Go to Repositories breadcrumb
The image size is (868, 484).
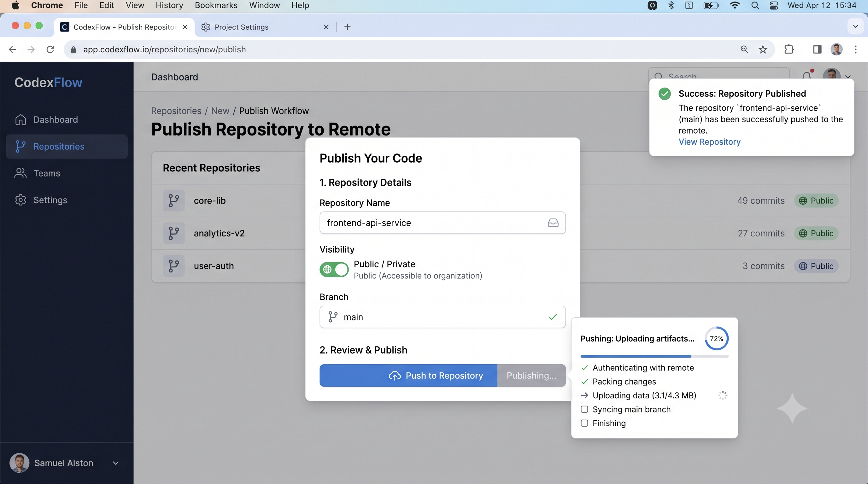click(176, 111)
